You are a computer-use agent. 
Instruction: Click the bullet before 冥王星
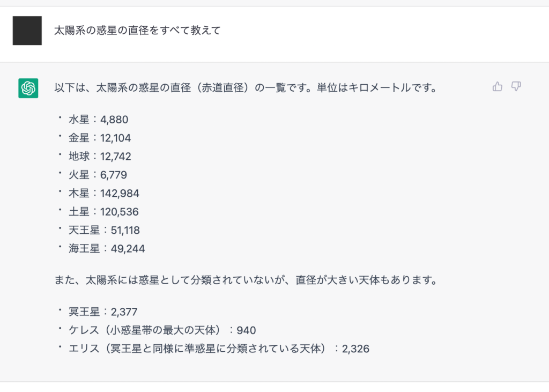point(60,310)
